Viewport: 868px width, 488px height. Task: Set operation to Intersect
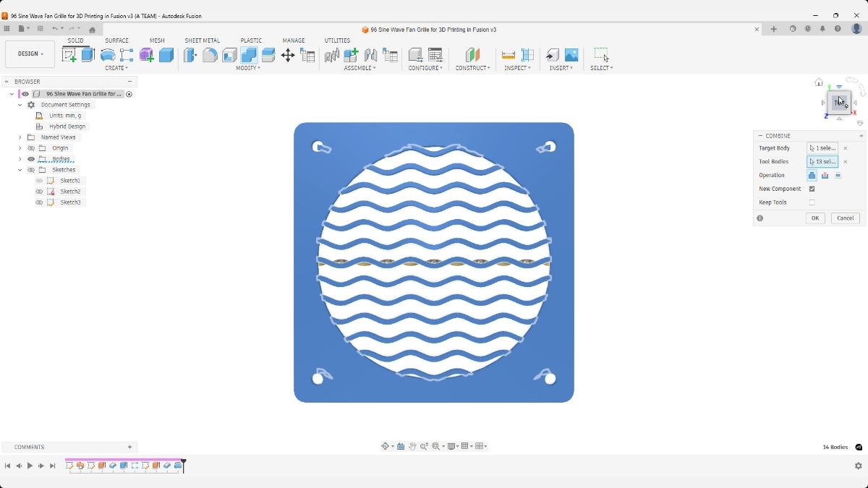click(838, 175)
